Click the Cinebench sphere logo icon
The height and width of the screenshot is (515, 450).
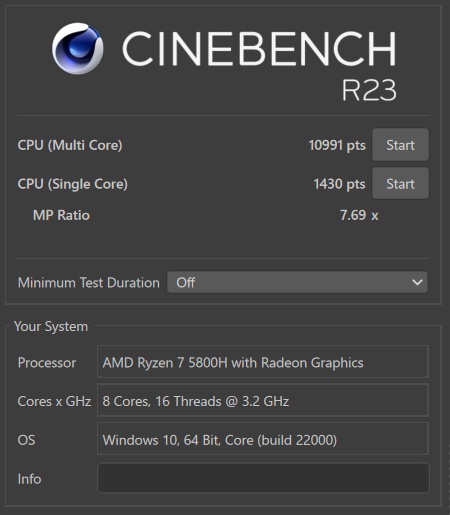coord(77,48)
